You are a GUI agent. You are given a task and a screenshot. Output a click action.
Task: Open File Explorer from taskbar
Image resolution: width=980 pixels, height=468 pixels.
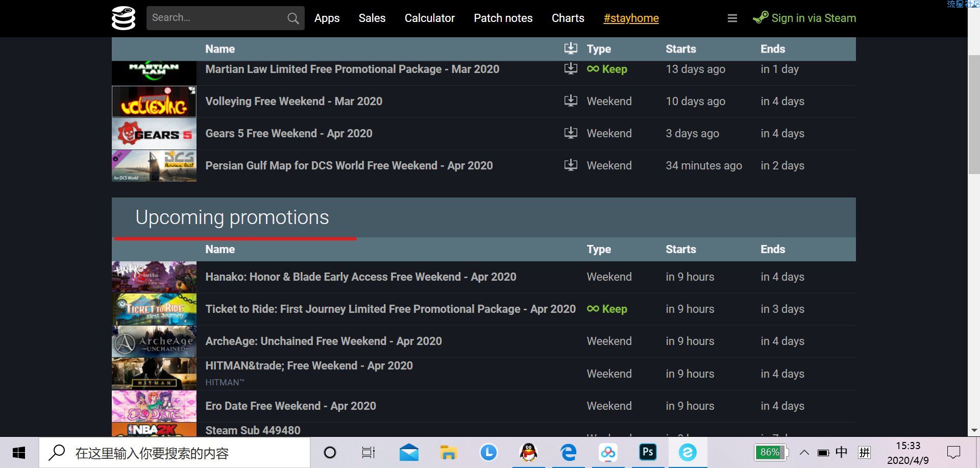pos(448,453)
